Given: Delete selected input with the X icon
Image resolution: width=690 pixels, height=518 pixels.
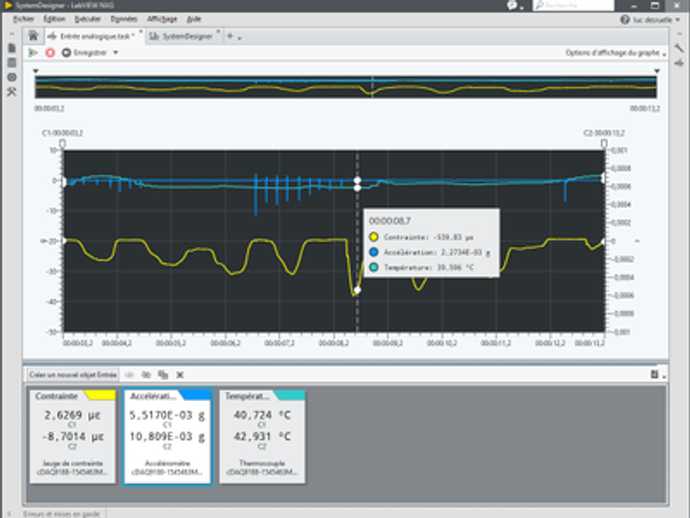Looking at the screenshot, I should tap(180, 374).
